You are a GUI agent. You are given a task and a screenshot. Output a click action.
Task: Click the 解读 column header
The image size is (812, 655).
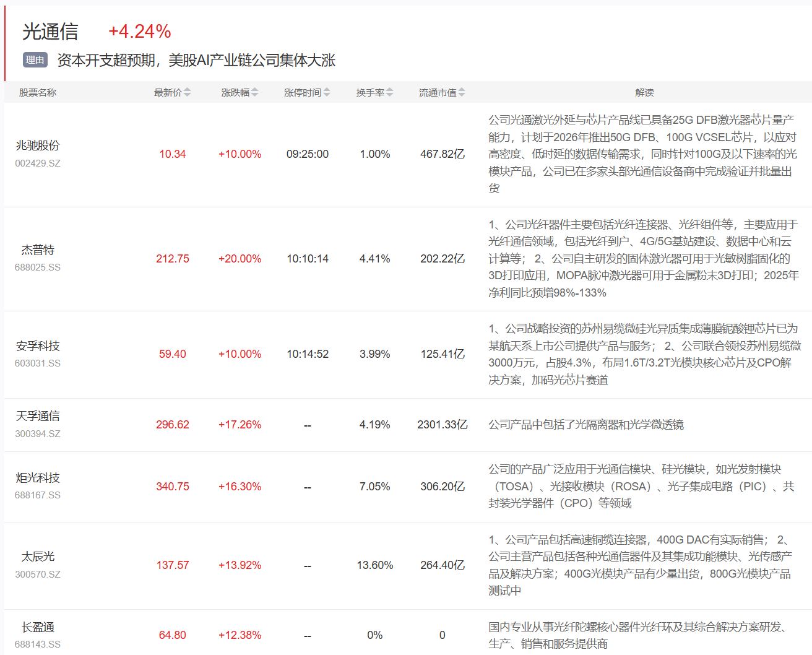(x=644, y=92)
